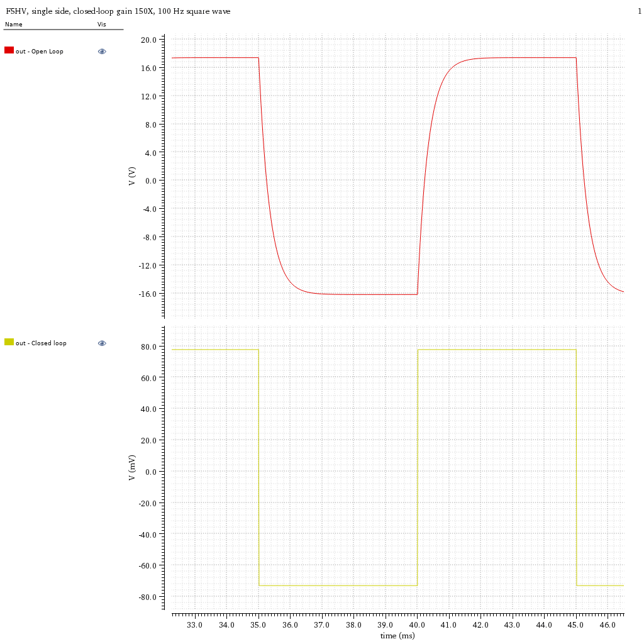
Task: Click the -16.0 label on upper V axis
Action: [x=147, y=294]
